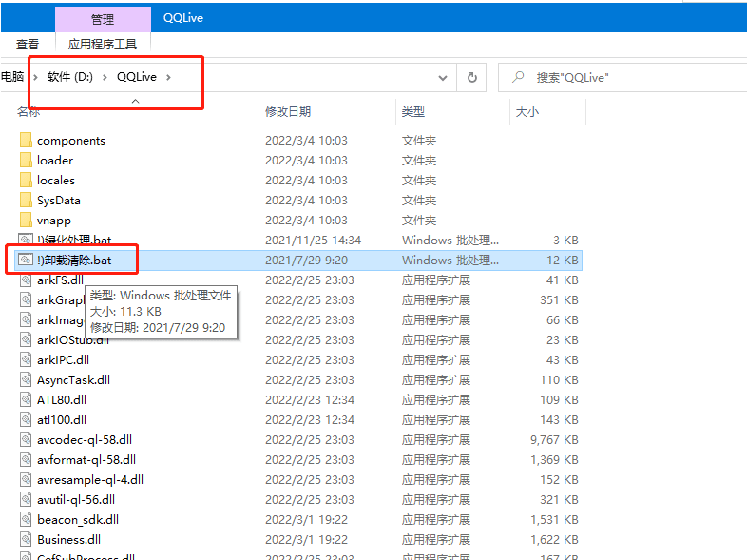Select the file name arkIPC.dll
The height and width of the screenshot is (560, 747).
point(63,360)
